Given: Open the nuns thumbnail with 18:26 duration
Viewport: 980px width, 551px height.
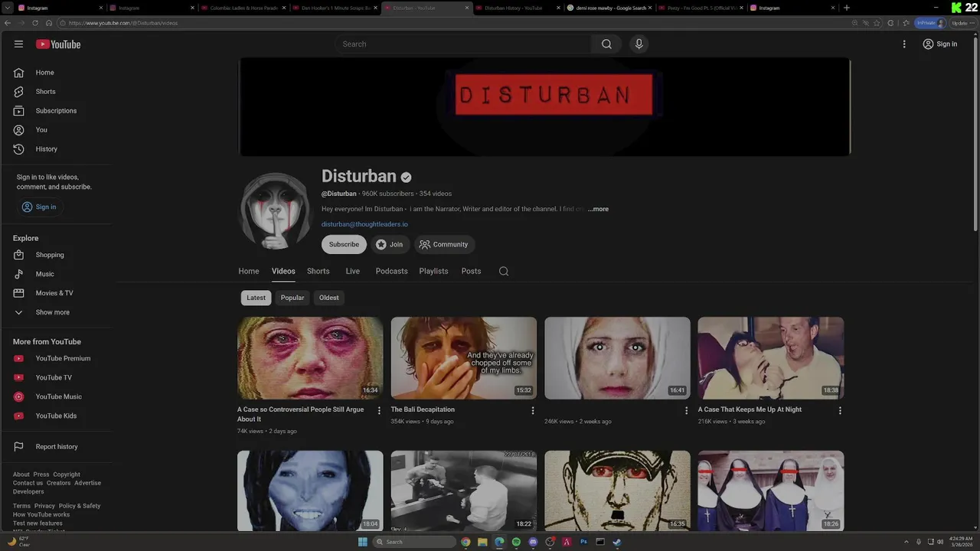Looking at the screenshot, I should (771, 491).
